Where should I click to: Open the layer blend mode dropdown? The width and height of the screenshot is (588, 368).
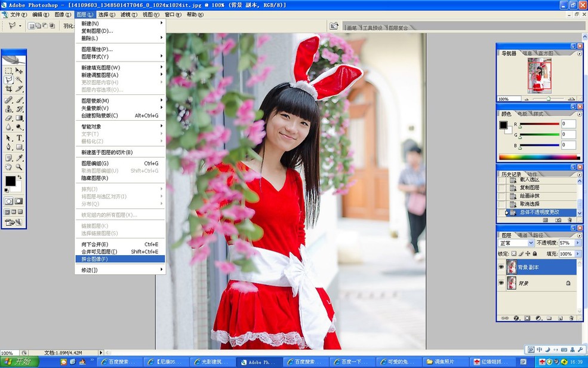click(x=531, y=243)
